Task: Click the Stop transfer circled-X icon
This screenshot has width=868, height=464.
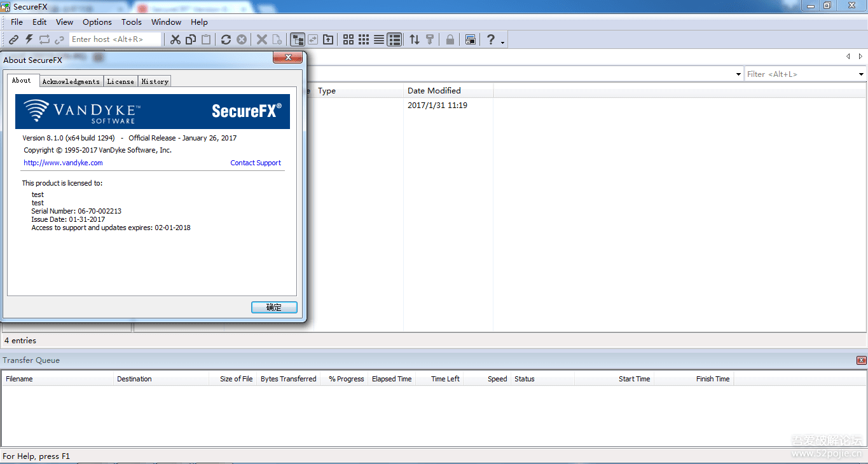Action: (242, 39)
